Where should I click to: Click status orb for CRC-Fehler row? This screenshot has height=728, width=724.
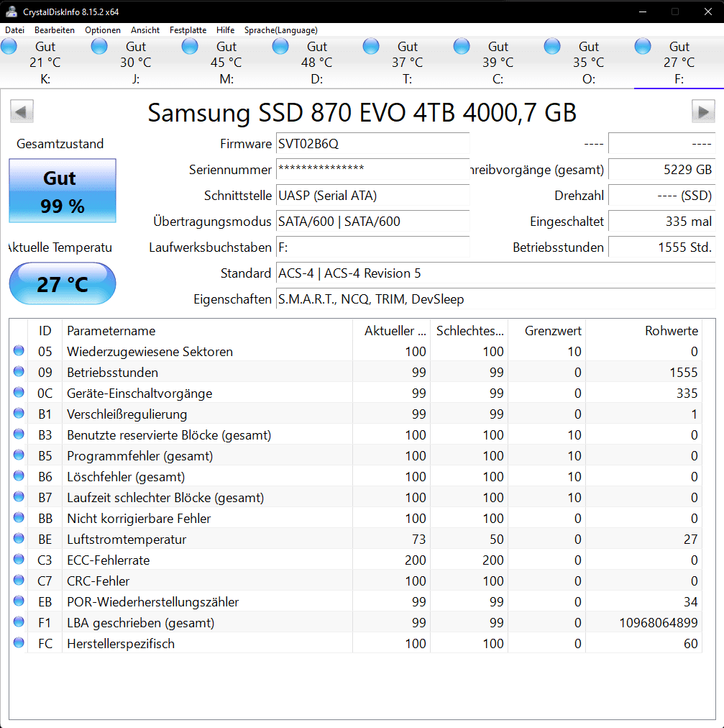coord(19,580)
